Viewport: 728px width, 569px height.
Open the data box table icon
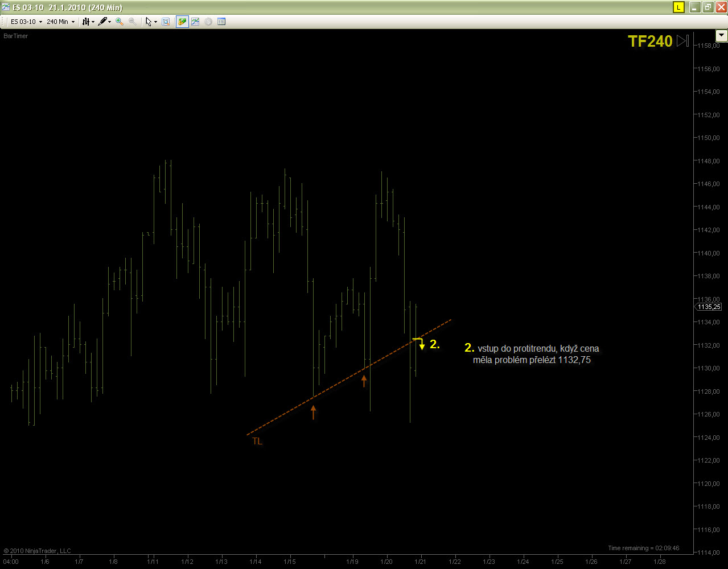click(x=221, y=22)
